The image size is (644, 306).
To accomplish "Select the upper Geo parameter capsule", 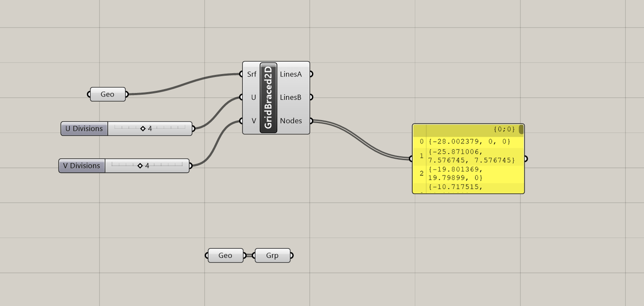I will pyautogui.click(x=107, y=94).
